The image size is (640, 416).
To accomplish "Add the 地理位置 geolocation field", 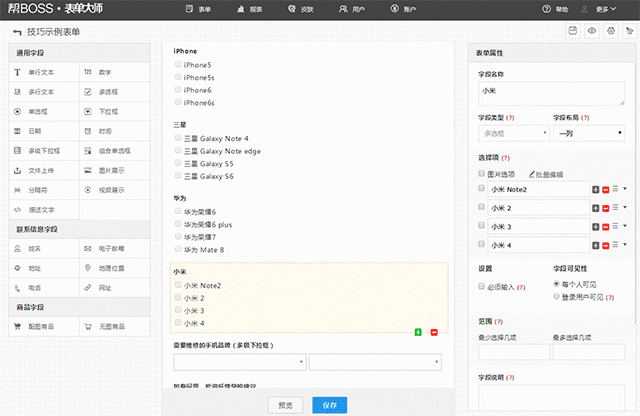I will [x=115, y=268].
